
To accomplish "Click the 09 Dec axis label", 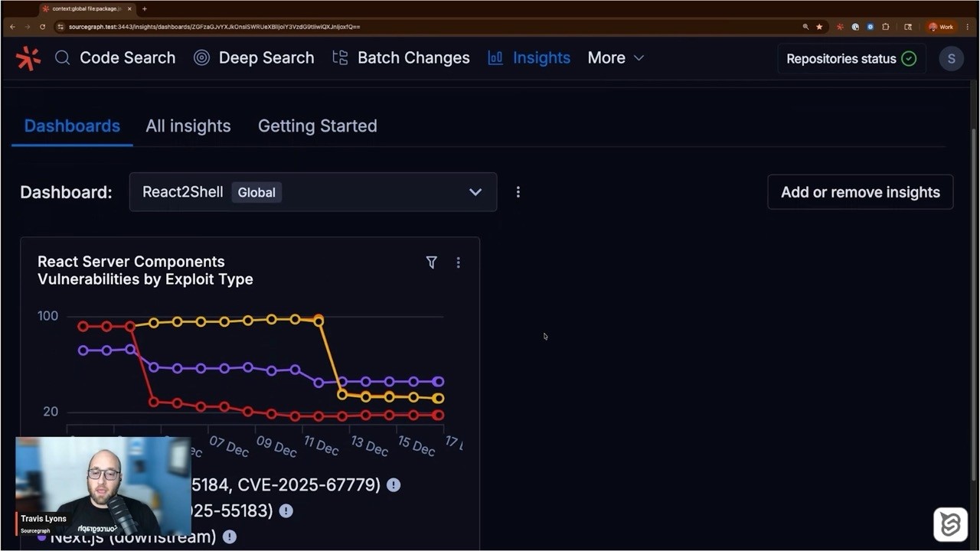I will (276, 446).
